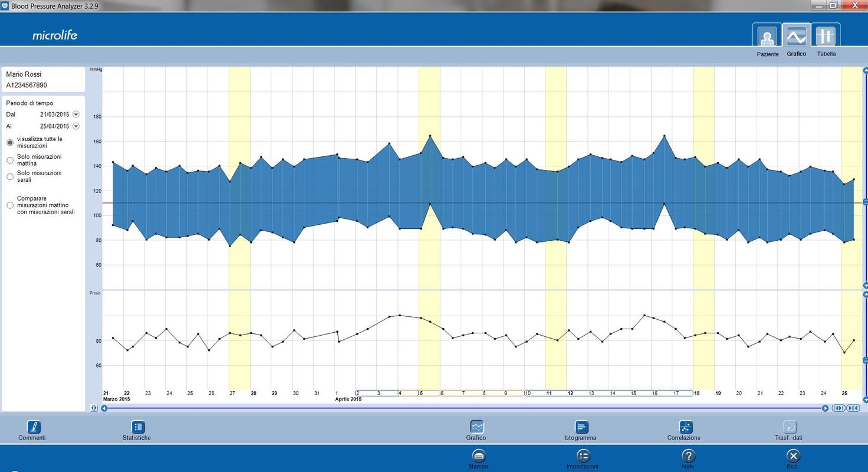Screen dimensions: 868x472
Task: Click the Esci exit button
Action: (x=793, y=455)
